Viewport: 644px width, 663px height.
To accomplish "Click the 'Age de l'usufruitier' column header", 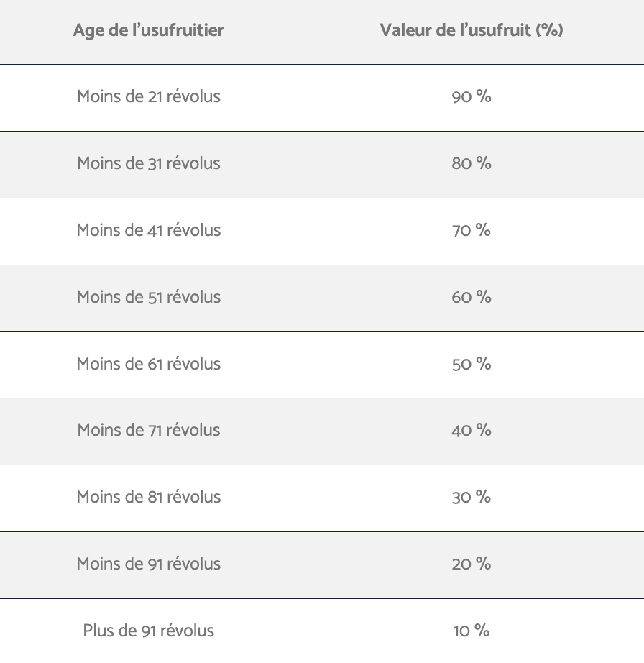I will click(148, 30).
